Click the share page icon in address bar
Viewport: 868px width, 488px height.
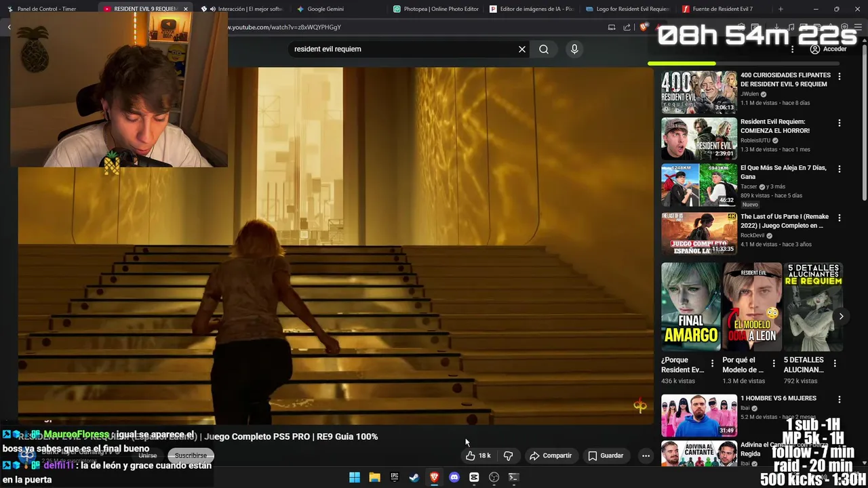(627, 27)
